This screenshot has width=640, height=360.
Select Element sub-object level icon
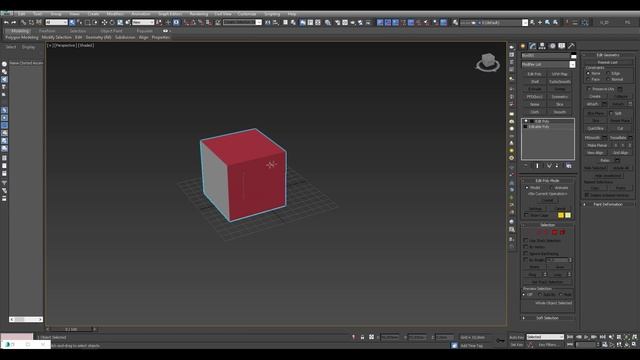click(x=562, y=232)
